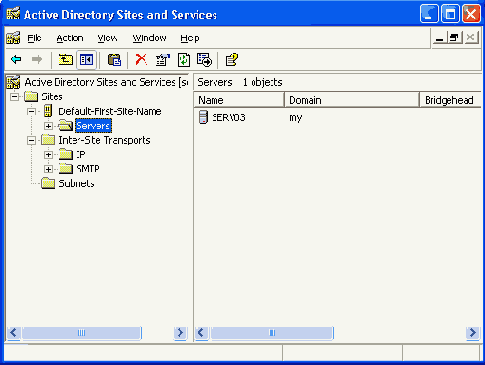Click the 'my' domain cell
Viewport: 485px width, 365px height.
pos(296,118)
